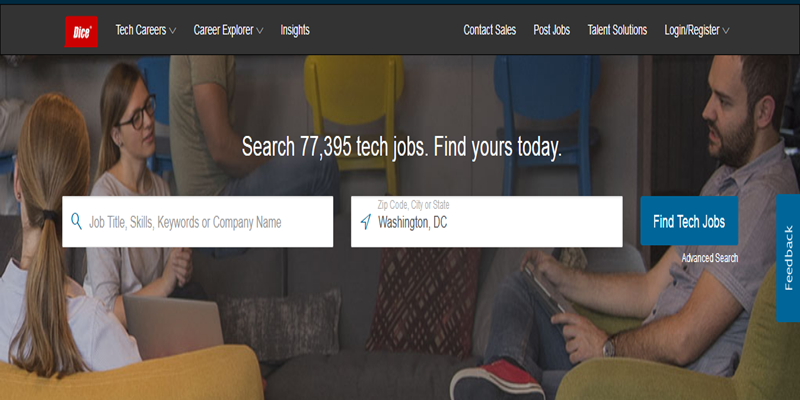Visit the Talent Solutions page
This screenshot has width=800, height=400.
coord(617,30)
